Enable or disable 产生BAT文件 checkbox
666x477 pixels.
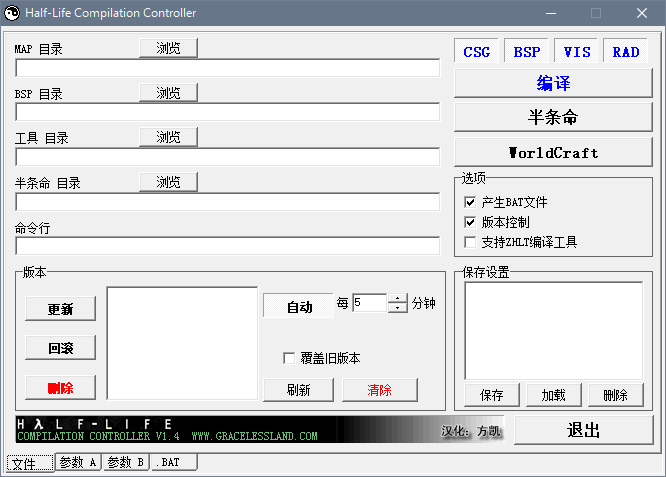[x=471, y=202]
